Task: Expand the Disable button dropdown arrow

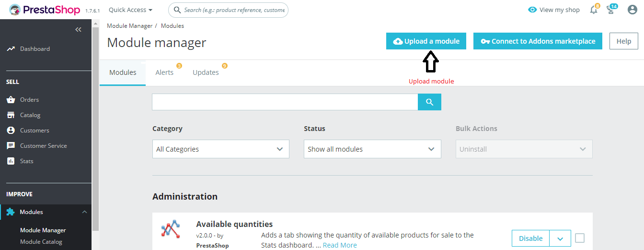Action: tap(560, 238)
